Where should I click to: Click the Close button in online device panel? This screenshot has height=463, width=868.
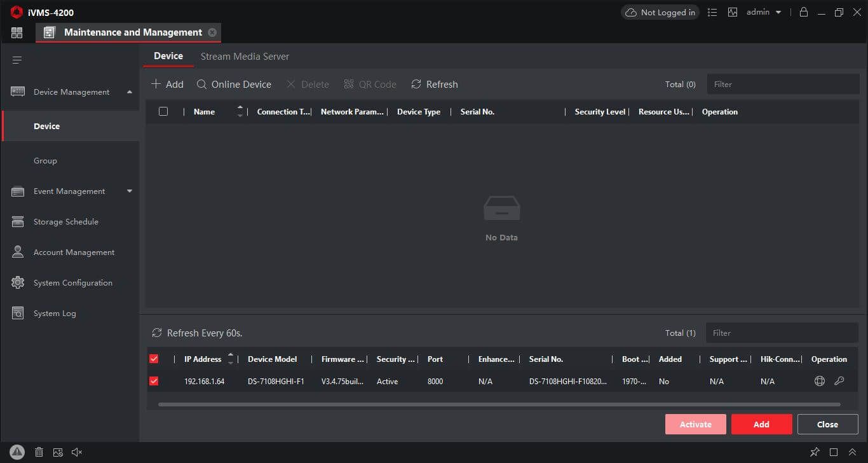pos(827,424)
